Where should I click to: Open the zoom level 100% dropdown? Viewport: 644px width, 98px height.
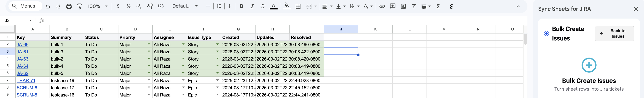pyautogui.click(x=97, y=6)
